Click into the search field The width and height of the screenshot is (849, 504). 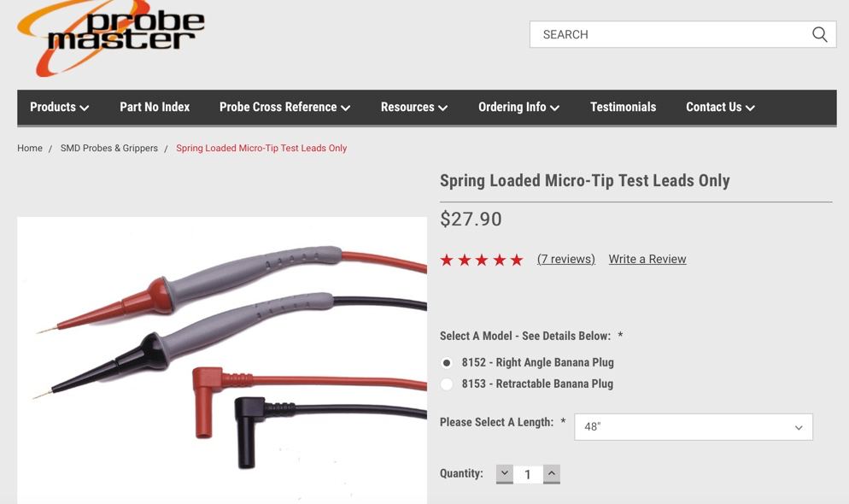tap(671, 35)
